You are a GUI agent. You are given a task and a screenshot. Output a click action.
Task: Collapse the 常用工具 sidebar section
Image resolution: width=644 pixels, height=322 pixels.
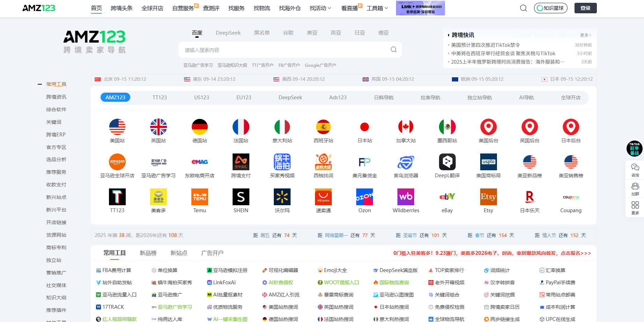[x=40, y=84]
